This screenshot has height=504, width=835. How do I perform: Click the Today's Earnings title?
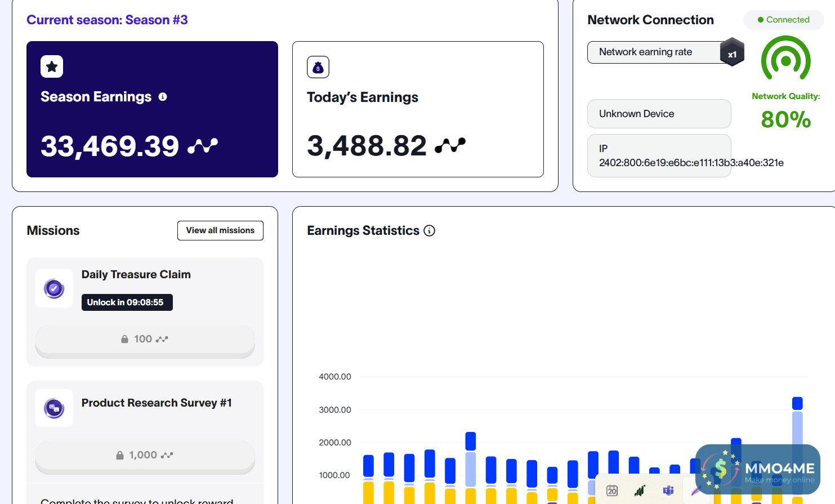click(x=363, y=97)
